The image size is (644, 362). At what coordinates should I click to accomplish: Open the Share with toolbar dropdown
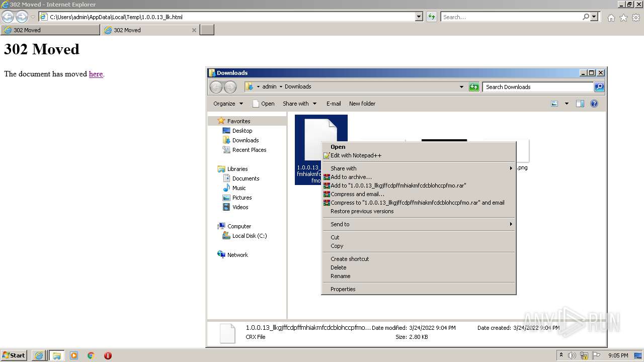[299, 104]
